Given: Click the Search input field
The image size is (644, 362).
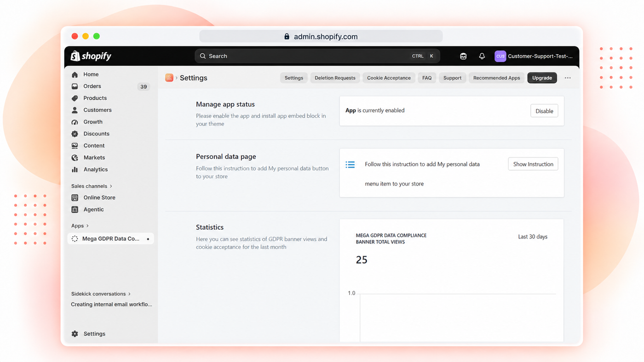Looking at the screenshot, I should tap(317, 56).
